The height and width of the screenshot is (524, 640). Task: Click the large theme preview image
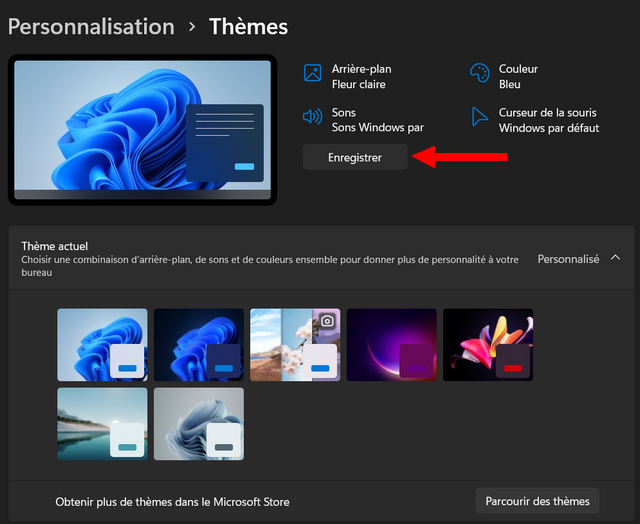tap(142, 130)
